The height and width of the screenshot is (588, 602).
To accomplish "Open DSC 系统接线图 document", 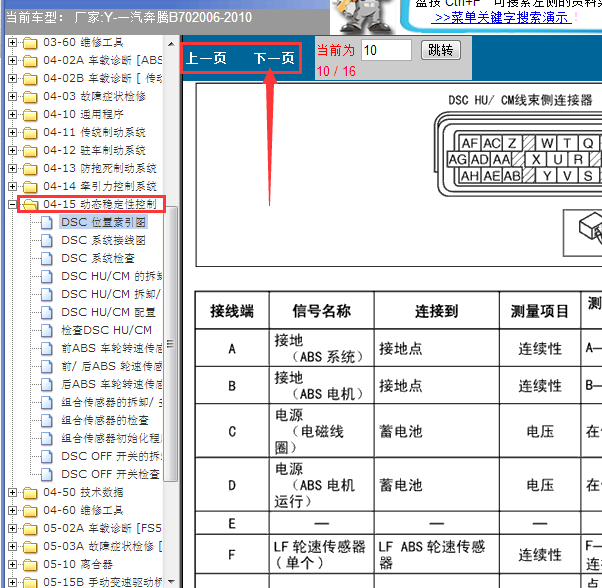I will [x=103, y=241].
